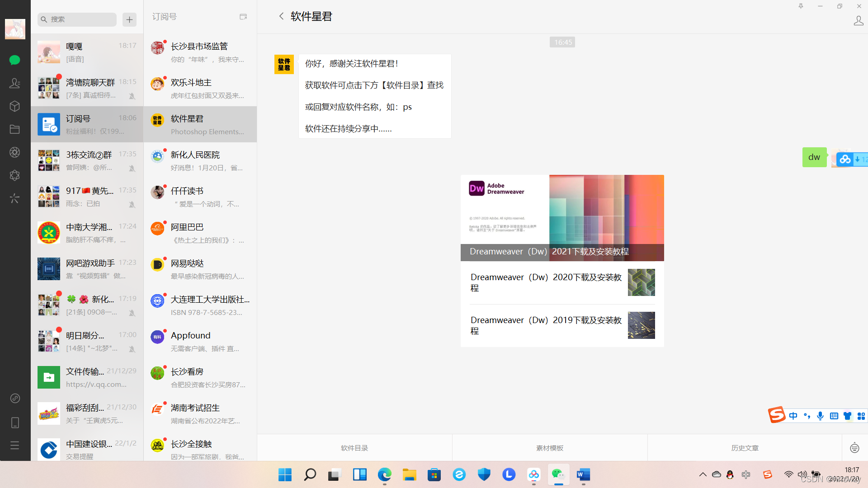
Task: Pin the window on top using the pin icon
Action: pos(801,6)
